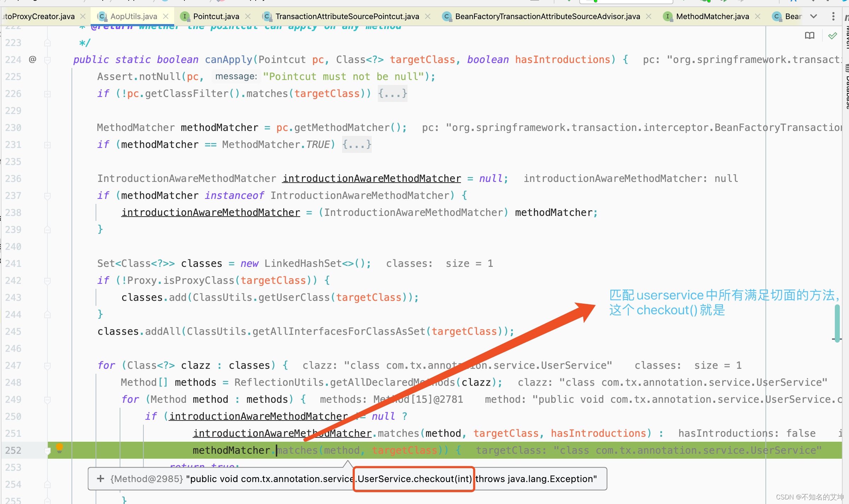Click the getUserClass call on line 243
849x504 pixels.
(x=294, y=297)
